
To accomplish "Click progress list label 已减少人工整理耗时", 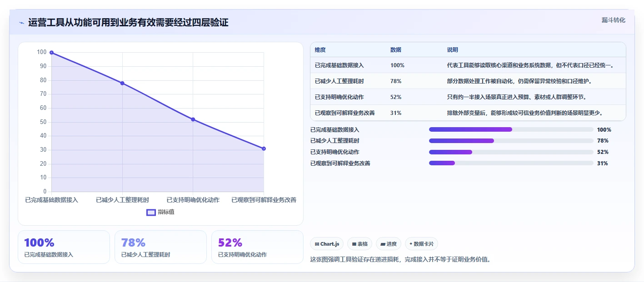I will point(335,141).
